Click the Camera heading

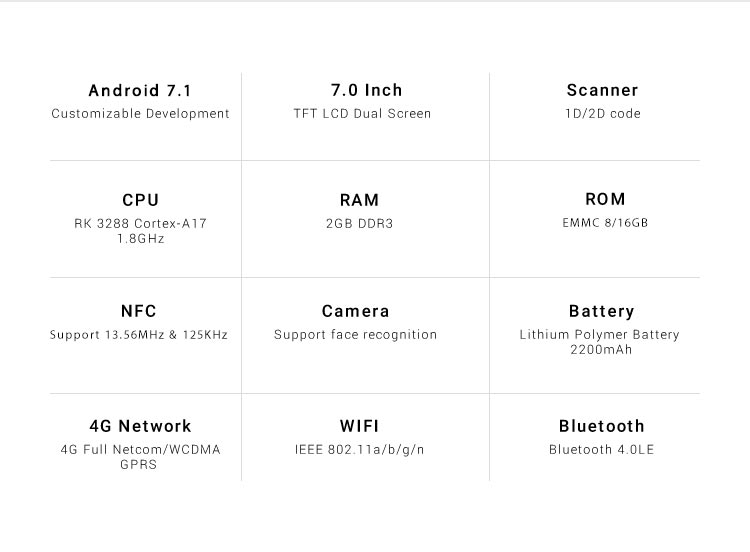(x=355, y=311)
